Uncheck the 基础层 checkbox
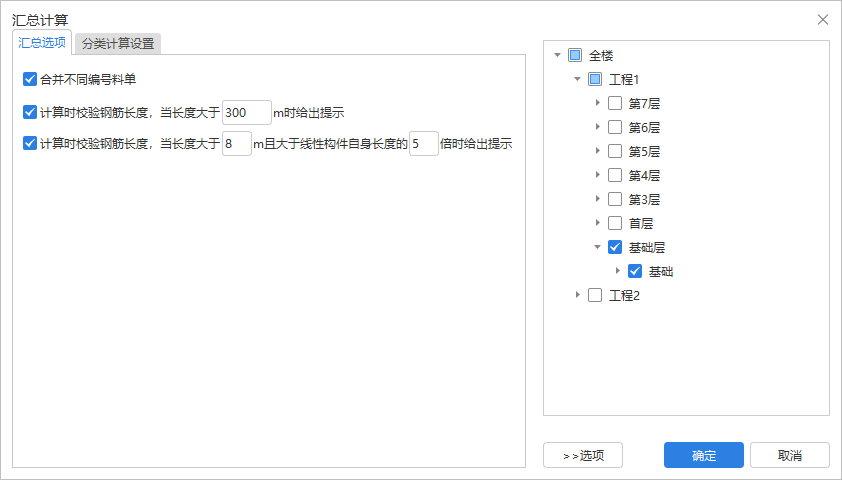842x480 pixels. tap(615, 247)
